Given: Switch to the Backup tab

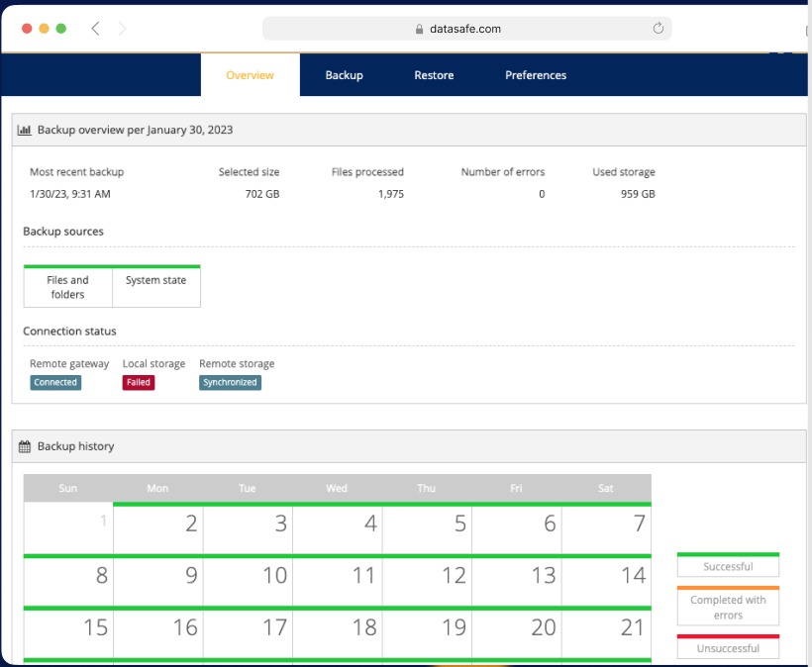Looking at the screenshot, I should (x=344, y=74).
